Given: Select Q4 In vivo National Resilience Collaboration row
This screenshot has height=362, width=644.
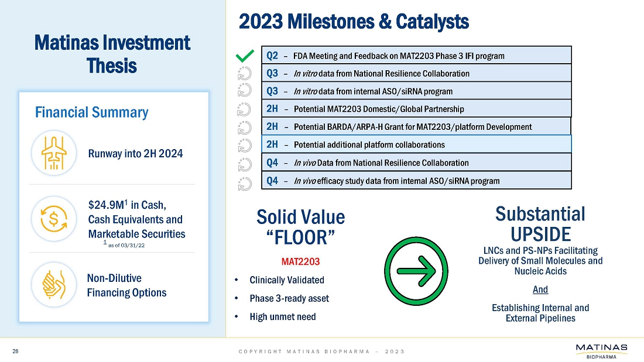Looking at the screenshot, I should (x=416, y=163).
